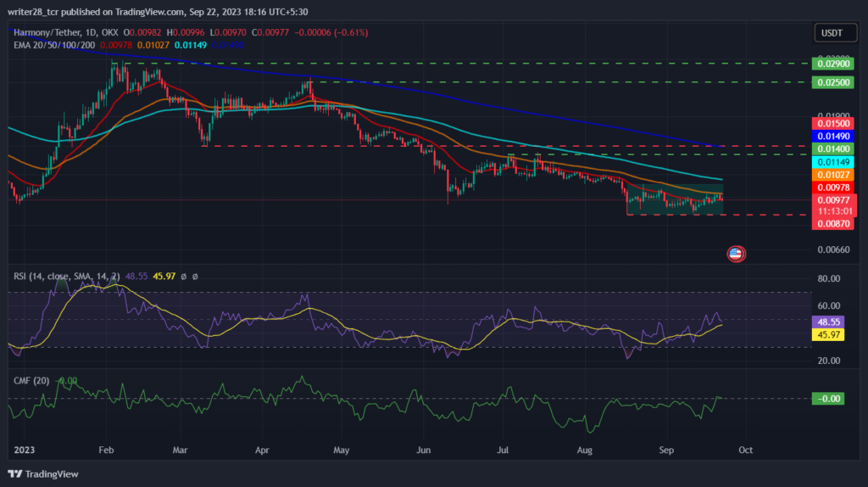Click the Oct label on time axis
The image size is (868, 487).
(746, 450)
